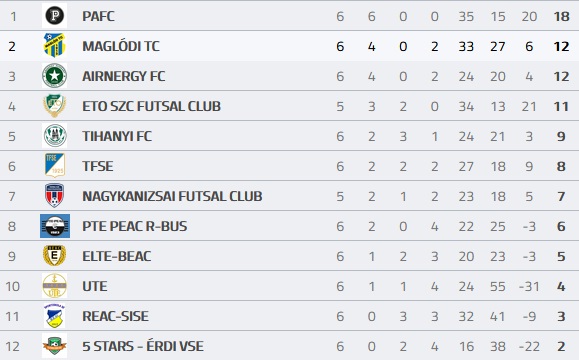Click the NAGYKANIZSAI FUTSAL CLUB name
This screenshot has height=360, width=579.
point(172,196)
